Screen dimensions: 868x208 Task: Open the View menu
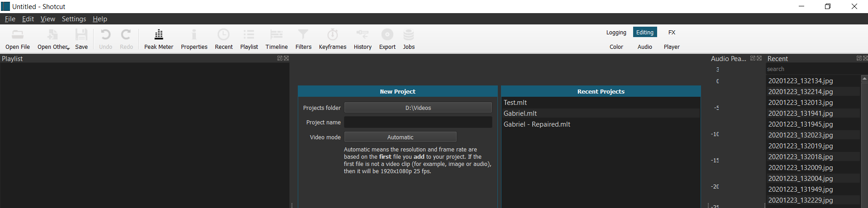48,19
